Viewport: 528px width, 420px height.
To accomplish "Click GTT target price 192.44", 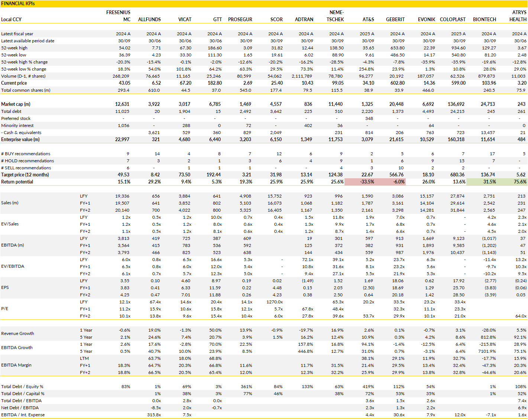I will pyautogui.click(x=214, y=175).
